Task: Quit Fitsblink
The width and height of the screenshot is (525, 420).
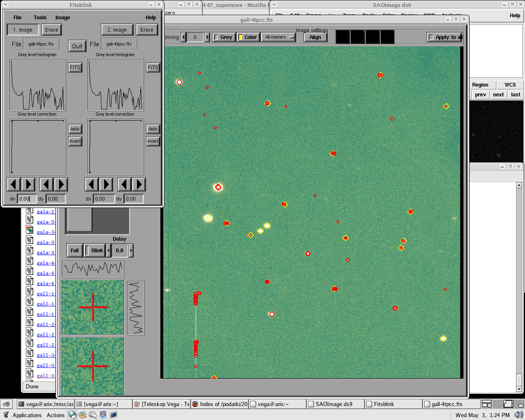Action: tap(77, 46)
